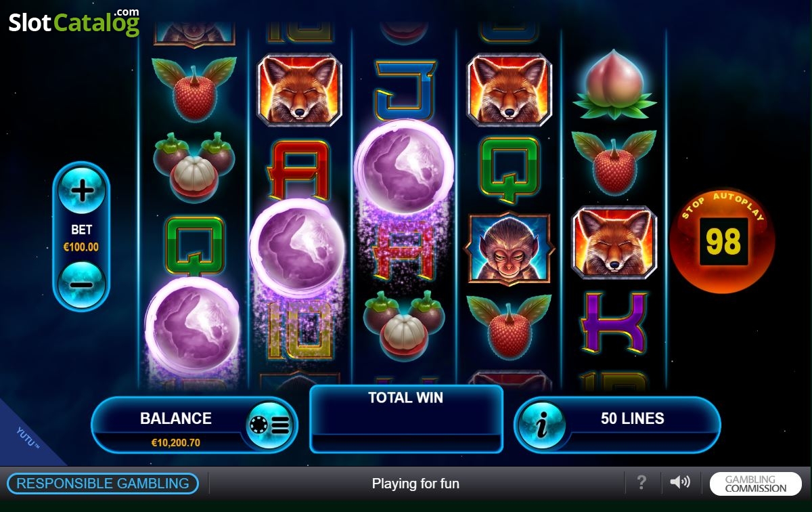Screen dimensions: 812x512
Task: Open help question mark icon
Action: pos(642,483)
